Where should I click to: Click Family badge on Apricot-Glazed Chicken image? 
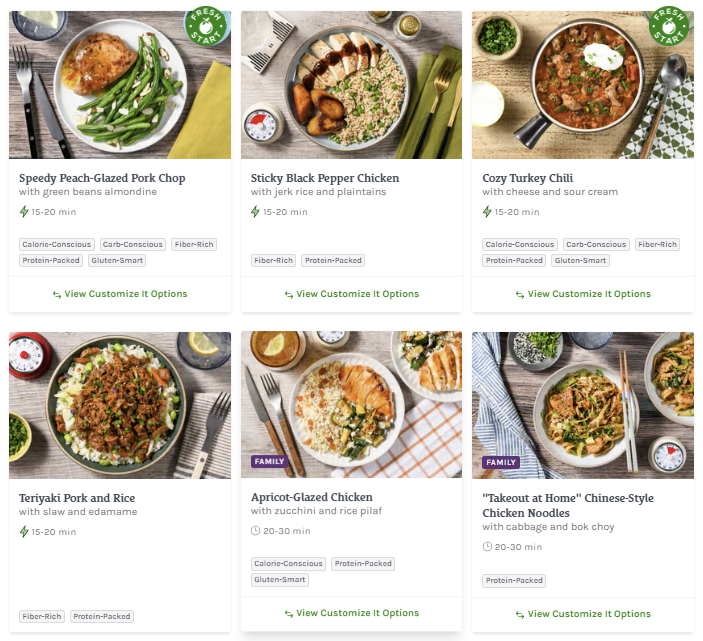pos(270,462)
